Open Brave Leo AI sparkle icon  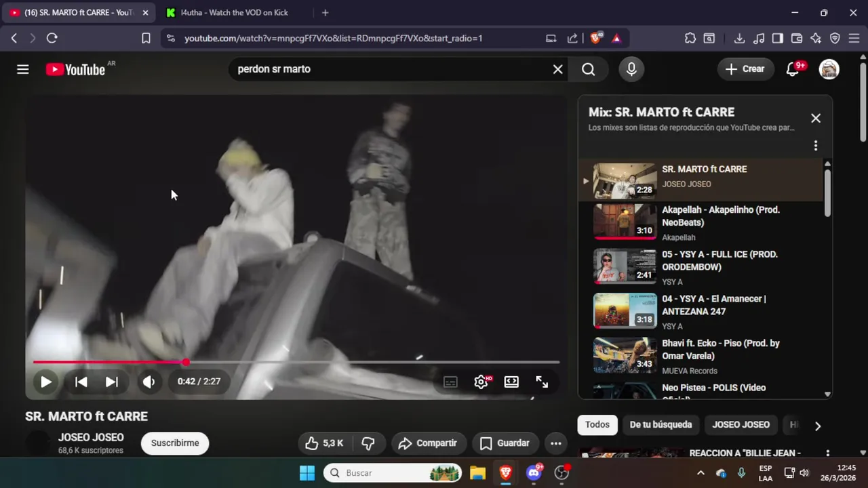816,39
